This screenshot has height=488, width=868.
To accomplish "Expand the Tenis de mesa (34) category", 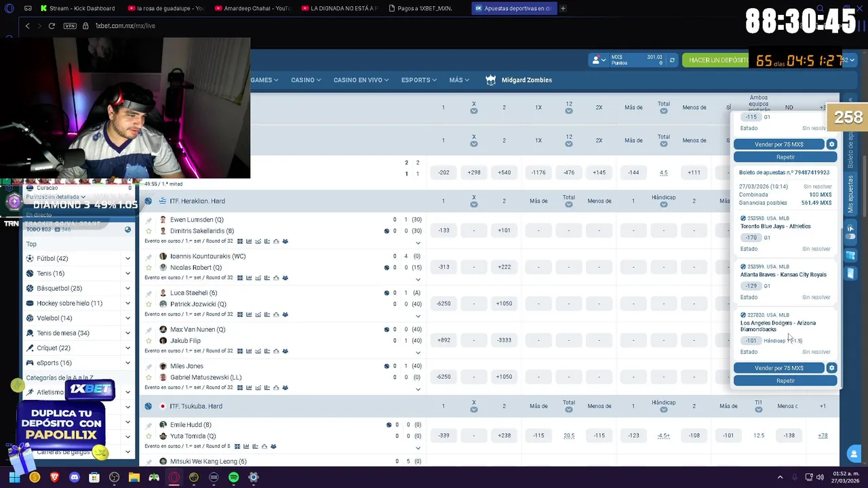I will 127,333.
